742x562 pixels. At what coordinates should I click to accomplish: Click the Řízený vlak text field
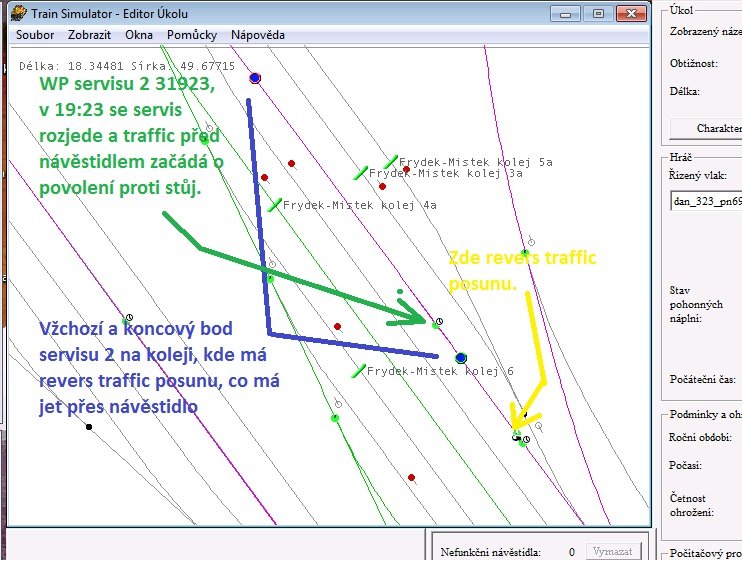point(706,201)
